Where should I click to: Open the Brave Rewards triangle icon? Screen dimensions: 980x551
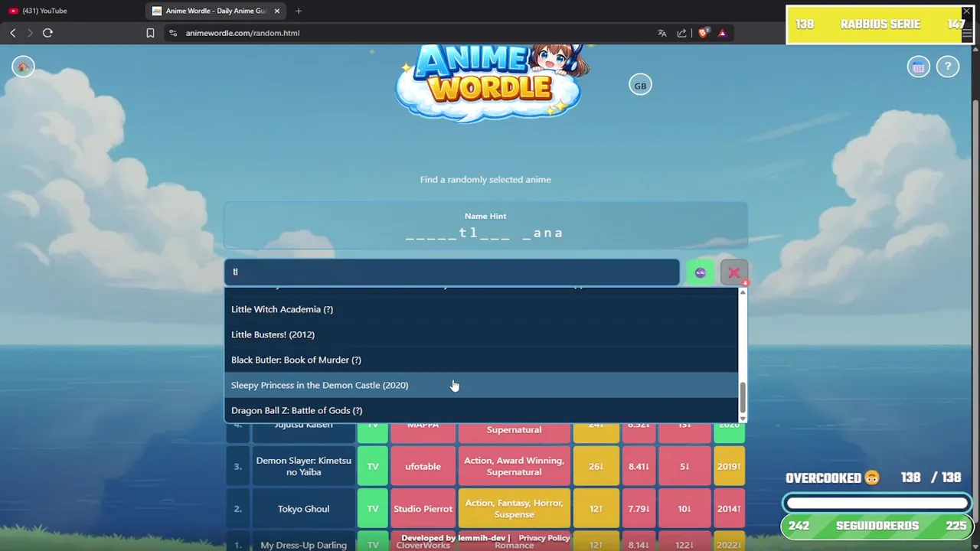tap(722, 33)
